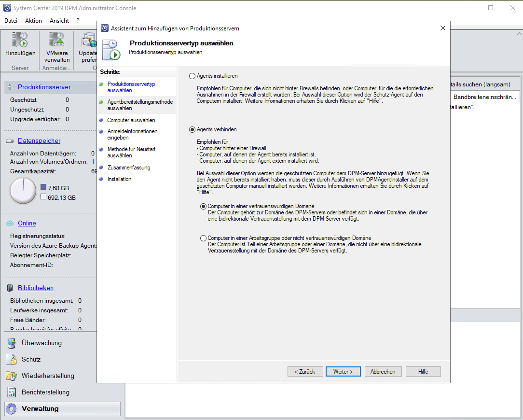Open the Ansicht menu
The width and height of the screenshot is (523, 420).
tap(59, 21)
